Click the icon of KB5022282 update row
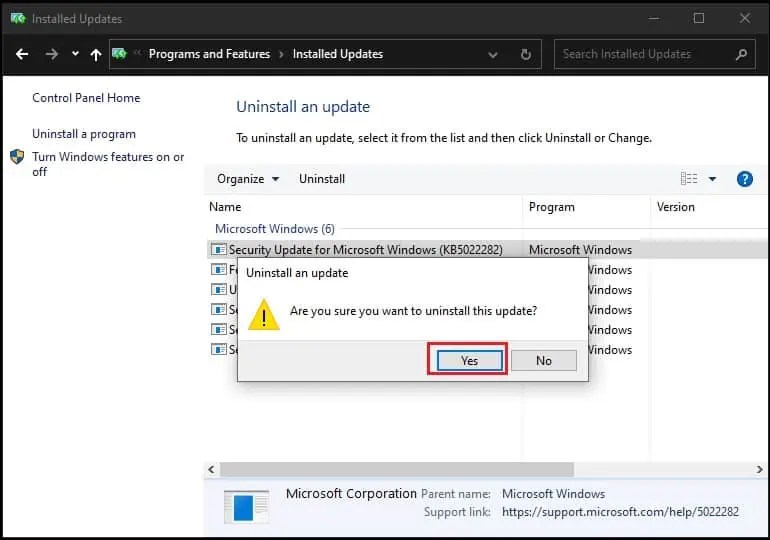770x540 pixels. click(219, 250)
